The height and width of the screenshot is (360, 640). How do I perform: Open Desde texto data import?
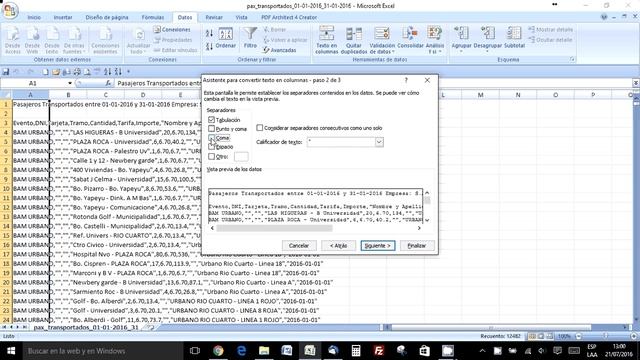point(52,40)
